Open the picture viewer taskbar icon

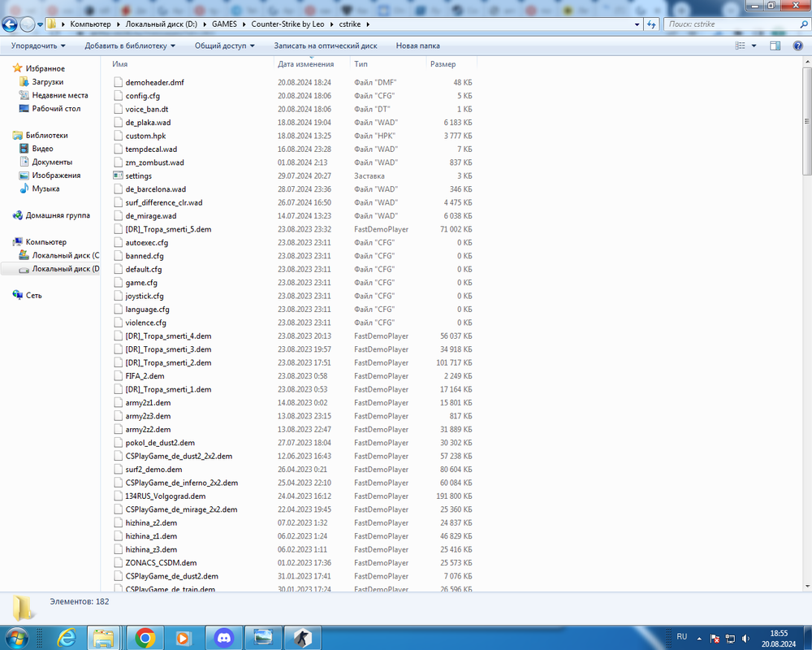click(x=263, y=638)
